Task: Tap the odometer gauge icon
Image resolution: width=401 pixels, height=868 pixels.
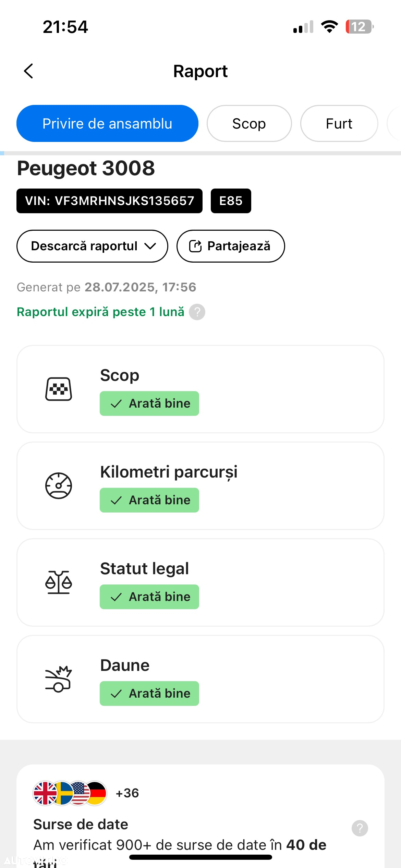Action: [59, 486]
